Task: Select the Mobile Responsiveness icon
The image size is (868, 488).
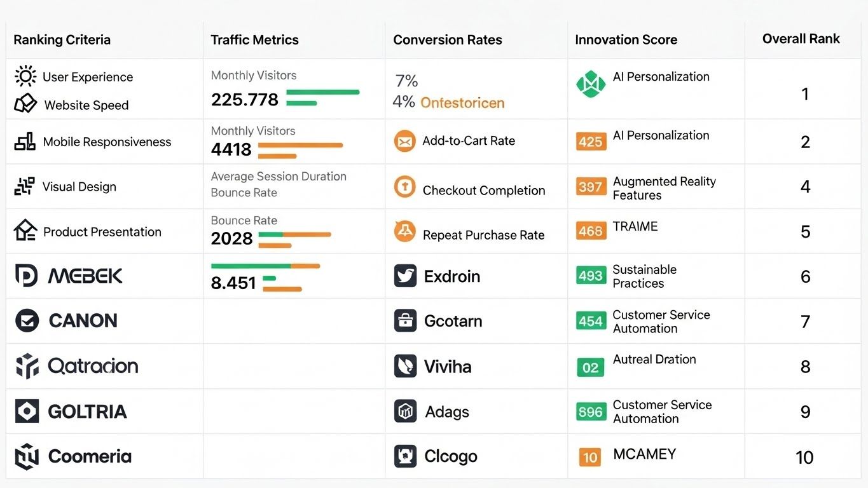Action: pos(25,142)
